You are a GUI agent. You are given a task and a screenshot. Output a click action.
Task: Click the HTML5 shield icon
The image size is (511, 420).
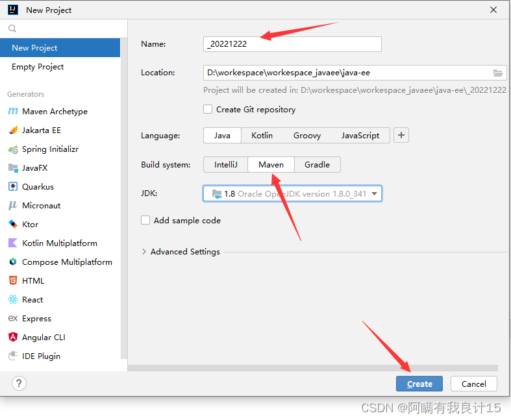[13, 281]
